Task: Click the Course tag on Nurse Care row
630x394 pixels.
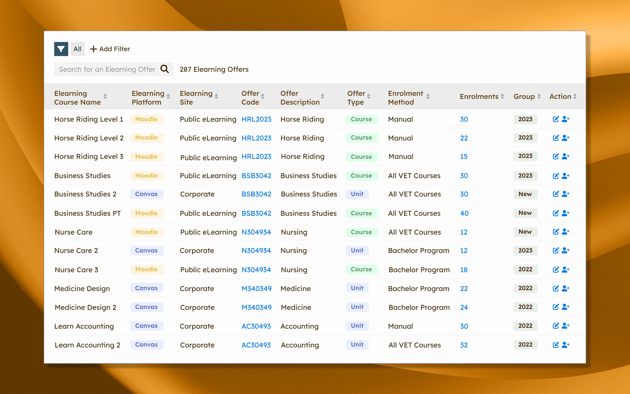Action: click(x=361, y=232)
